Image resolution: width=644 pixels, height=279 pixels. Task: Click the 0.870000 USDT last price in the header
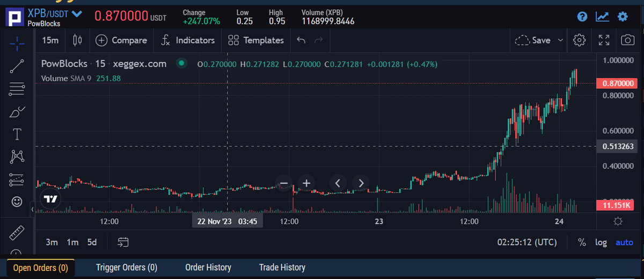130,16
